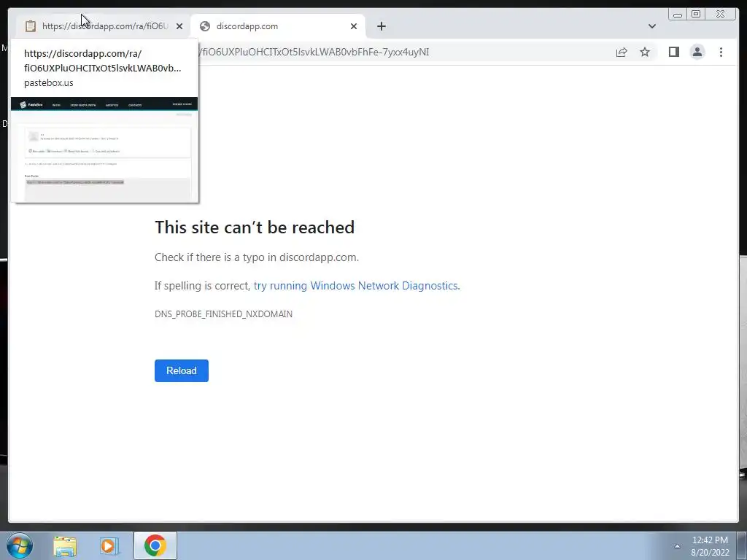The height and width of the screenshot is (560, 747).
Task: Click the pastebox tab preview thumbnail
Action: (104, 149)
